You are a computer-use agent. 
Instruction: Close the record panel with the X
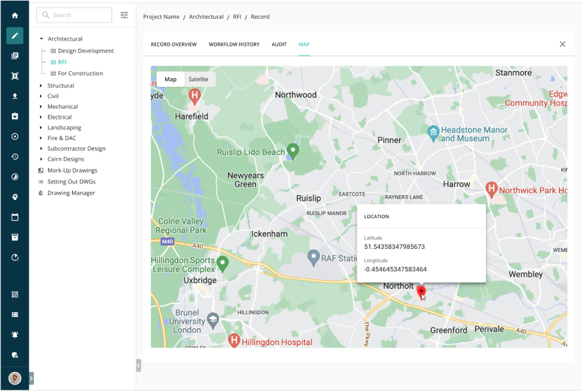(562, 44)
